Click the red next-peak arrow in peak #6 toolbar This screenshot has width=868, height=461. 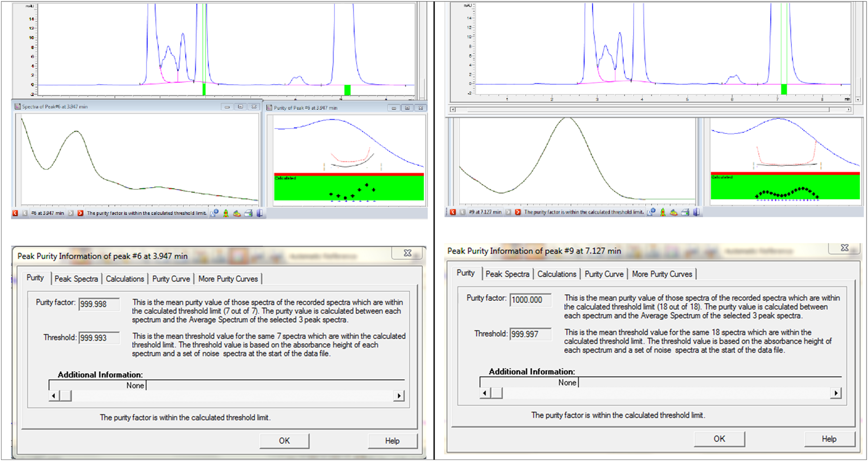click(80, 213)
